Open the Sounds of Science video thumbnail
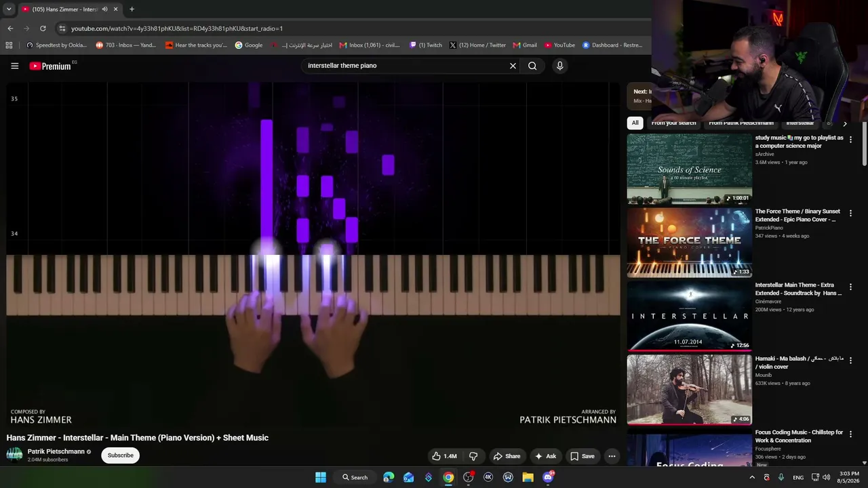Screen dimensions: 868x488 [x=689, y=169]
